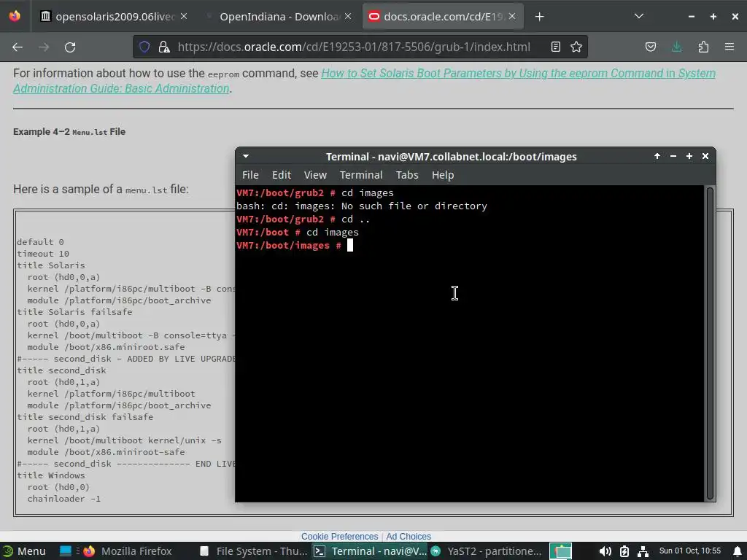Click the tracking protection shield icon
Viewport: 747px width, 560px height.
coord(144,47)
